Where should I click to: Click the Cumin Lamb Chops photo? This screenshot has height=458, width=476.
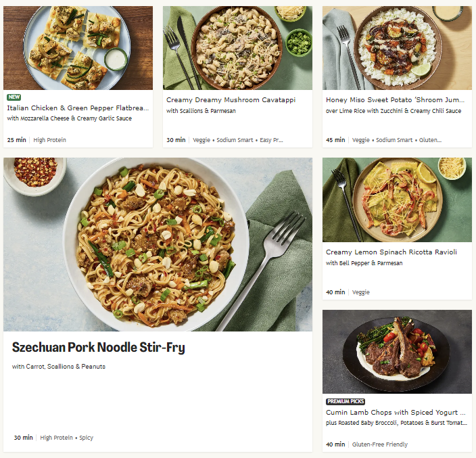(x=397, y=352)
